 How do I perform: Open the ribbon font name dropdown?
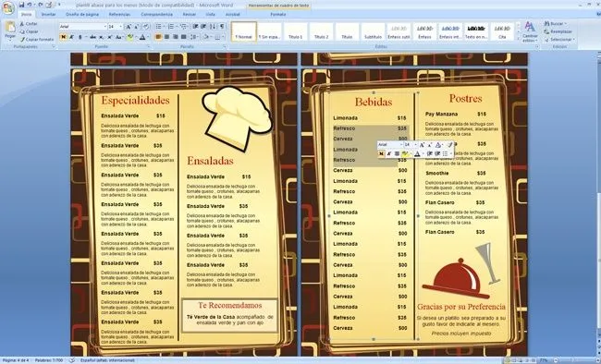pyautogui.click(x=105, y=27)
